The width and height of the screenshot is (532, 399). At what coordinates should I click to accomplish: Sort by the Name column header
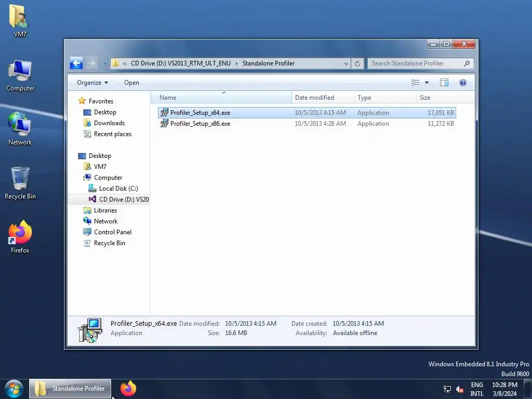(x=221, y=97)
